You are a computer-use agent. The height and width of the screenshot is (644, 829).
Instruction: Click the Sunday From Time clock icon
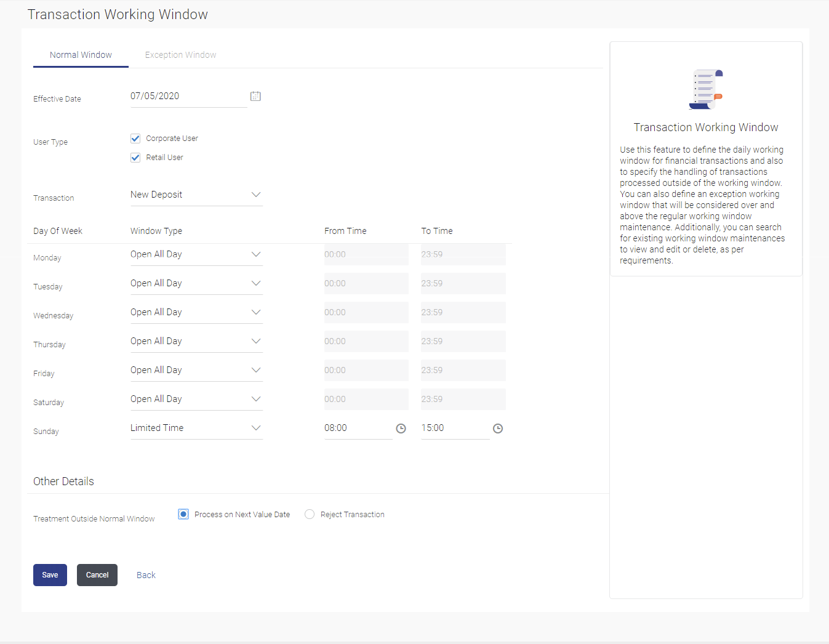[x=401, y=429]
